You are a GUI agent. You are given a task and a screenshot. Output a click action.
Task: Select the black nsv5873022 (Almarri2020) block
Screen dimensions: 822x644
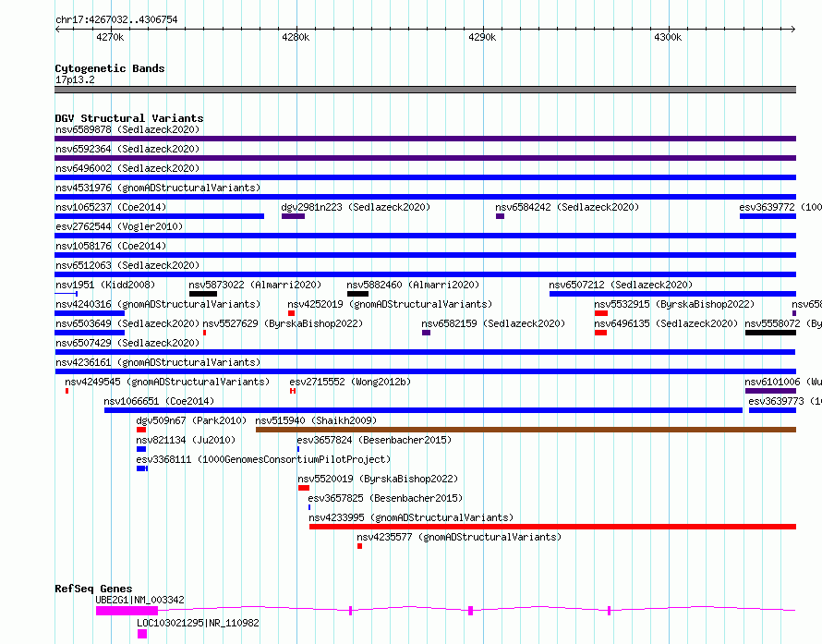[x=203, y=294]
